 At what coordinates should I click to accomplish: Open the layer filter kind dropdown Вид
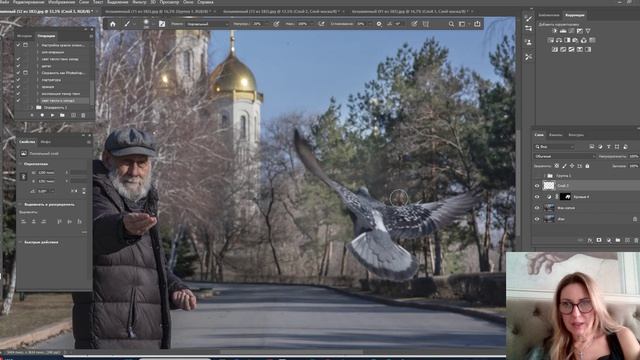(x=554, y=147)
